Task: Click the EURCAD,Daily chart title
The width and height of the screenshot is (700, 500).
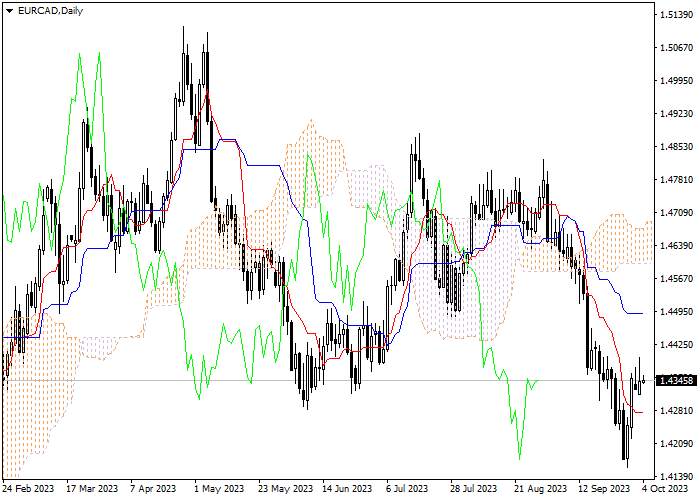Action: (50, 11)
